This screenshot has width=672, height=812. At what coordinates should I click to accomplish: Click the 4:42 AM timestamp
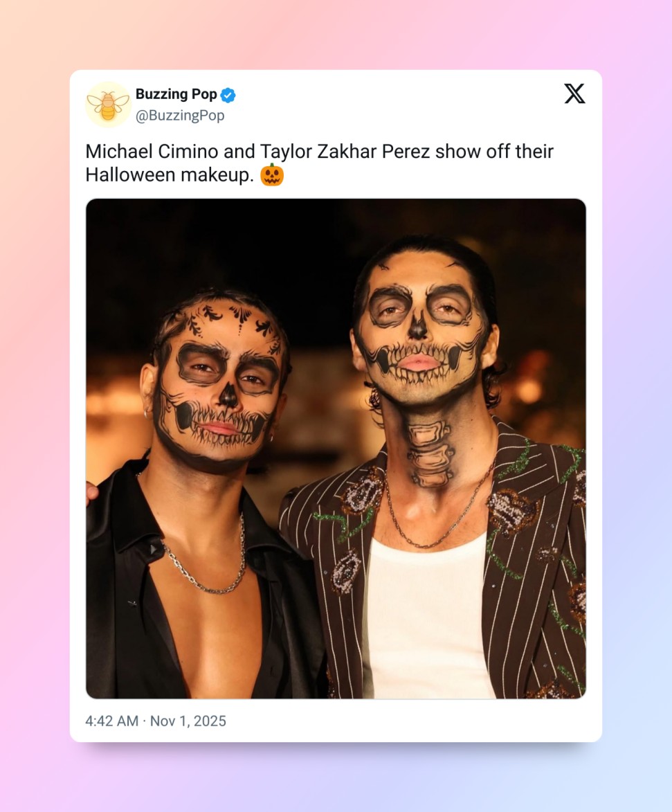(x=111, y=721)
